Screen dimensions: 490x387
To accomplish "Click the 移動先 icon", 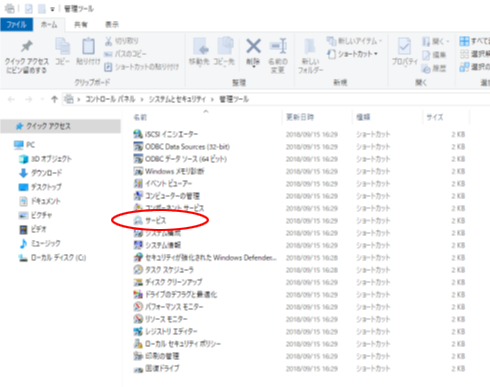I will tap(201, 46).
